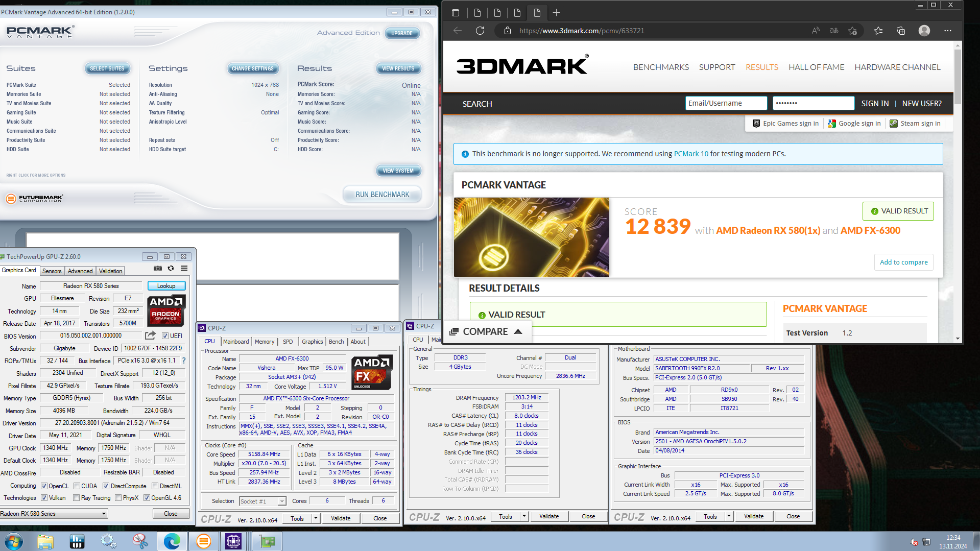Click the Lookup button in GPU-Z
The height and width of the screenshot is (551, 980).
pyautogui.click(x=166, y=286)
